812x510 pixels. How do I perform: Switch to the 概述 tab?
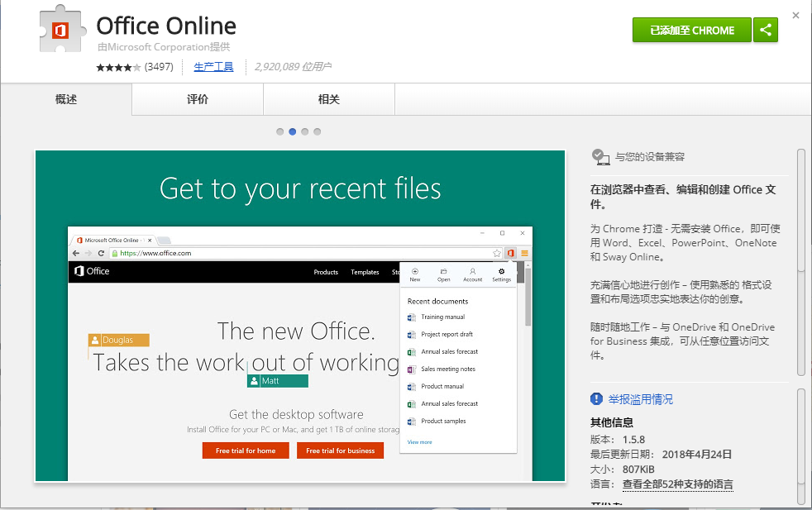click(66, 99)
